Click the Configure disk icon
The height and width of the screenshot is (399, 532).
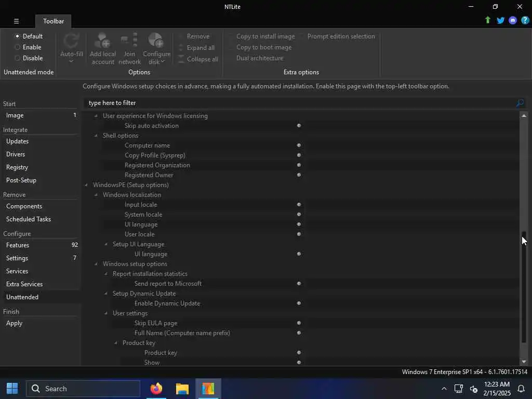156,41
